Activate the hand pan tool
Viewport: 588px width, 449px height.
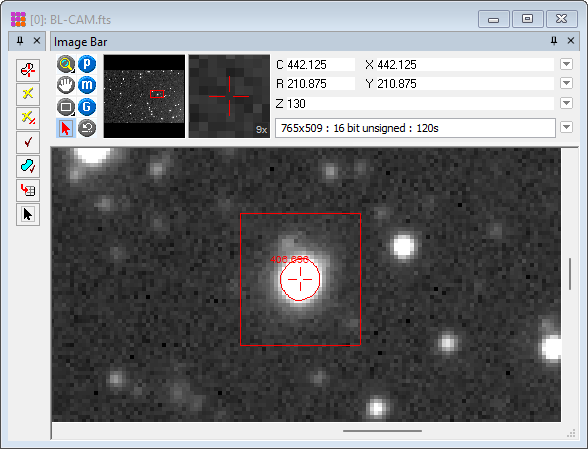pos(66,85)
